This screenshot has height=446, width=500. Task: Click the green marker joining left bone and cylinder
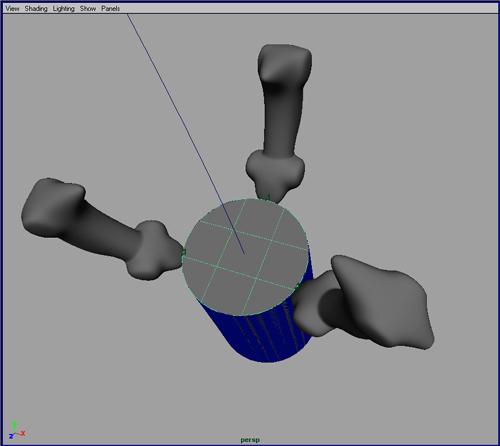pyautogui.click(x=183, y=252)
